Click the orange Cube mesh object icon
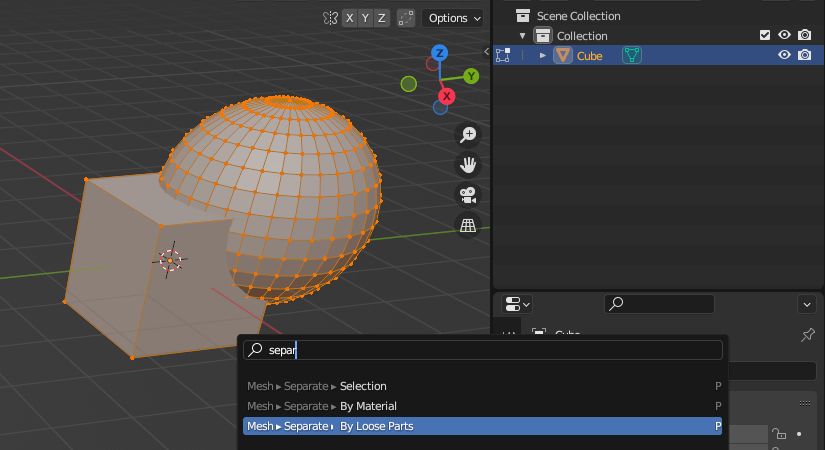This screenshot has width=825, height=450. 562,55
